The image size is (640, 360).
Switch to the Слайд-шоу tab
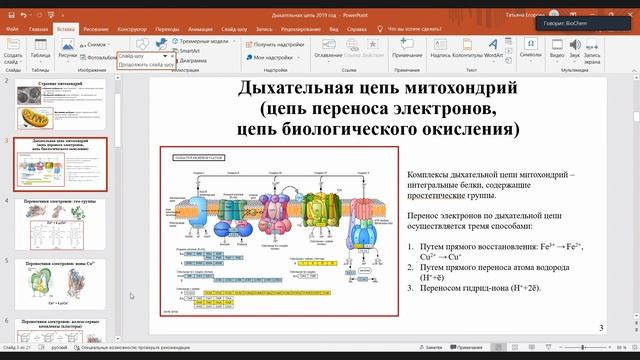pos(234,29)
